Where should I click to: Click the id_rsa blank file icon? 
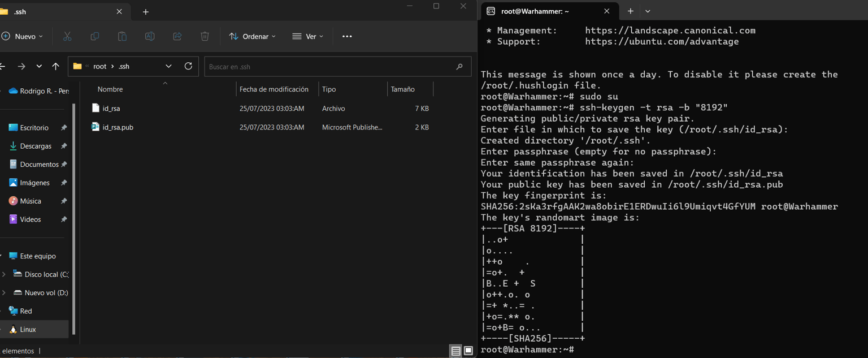pyautogui.click(x=96, y=108)
